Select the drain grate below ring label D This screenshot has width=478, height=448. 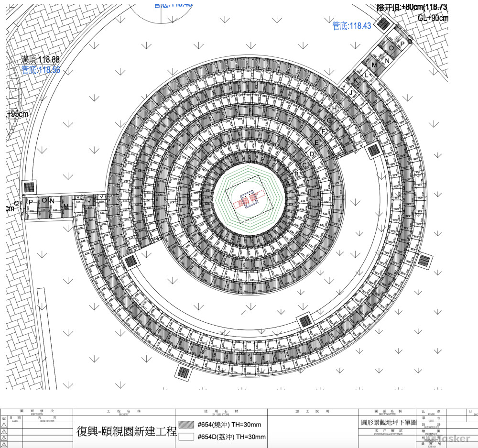tap(373, 150)
